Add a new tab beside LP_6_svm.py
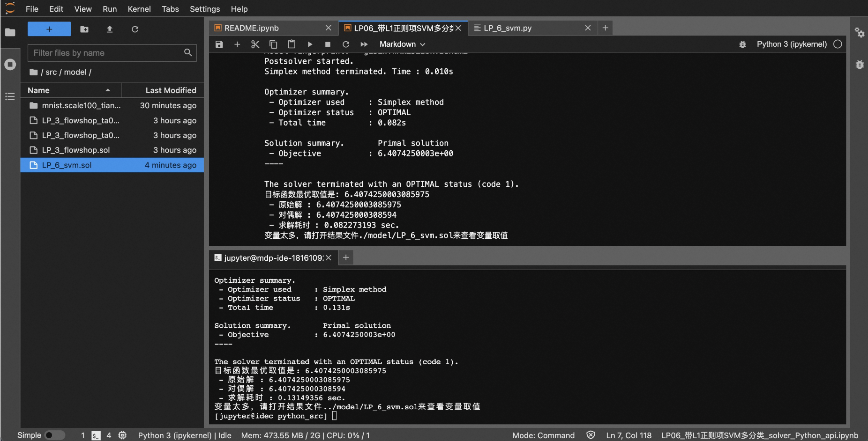This screenshot has height=441, width=868. click(606, 28)
